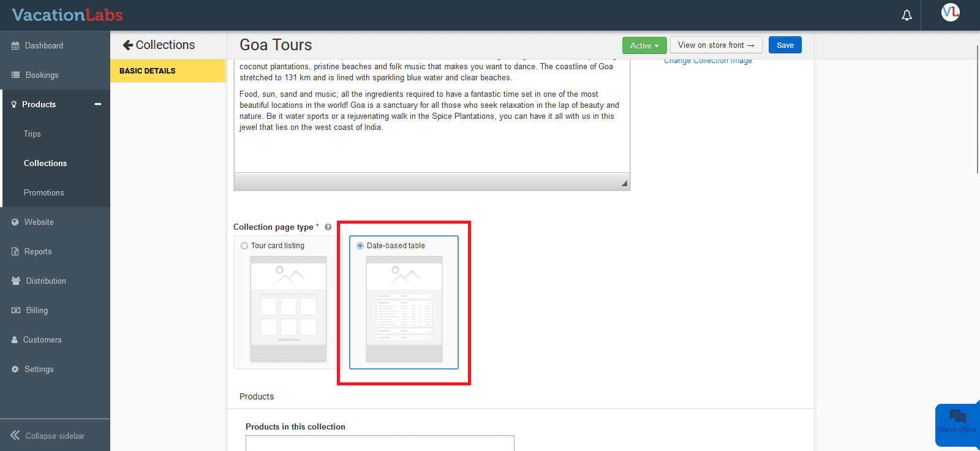Click the notification bell icon
Screen dimensions: 980x451
tap(907, 15)
